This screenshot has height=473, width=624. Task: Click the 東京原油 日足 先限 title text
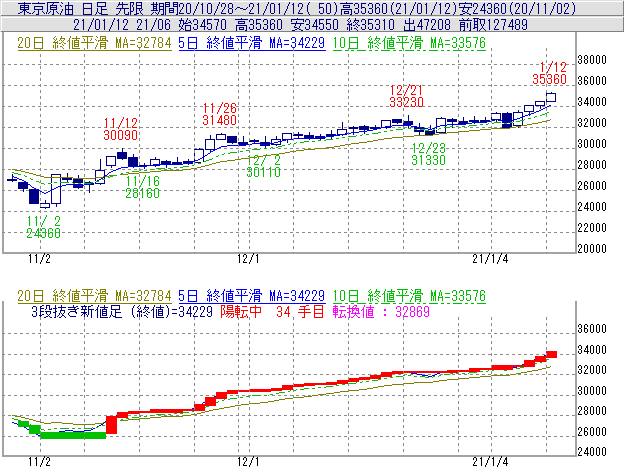(x=80, y=8)
